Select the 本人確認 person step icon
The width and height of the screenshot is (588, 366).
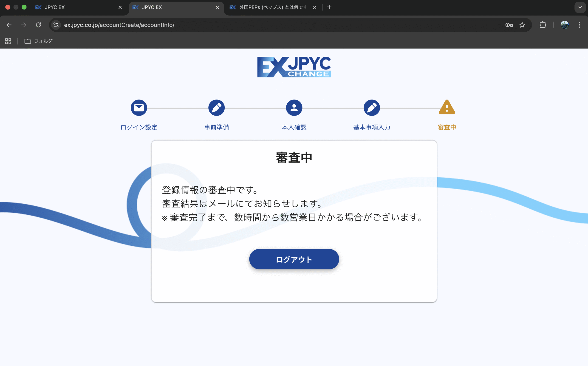coord(294,108)
